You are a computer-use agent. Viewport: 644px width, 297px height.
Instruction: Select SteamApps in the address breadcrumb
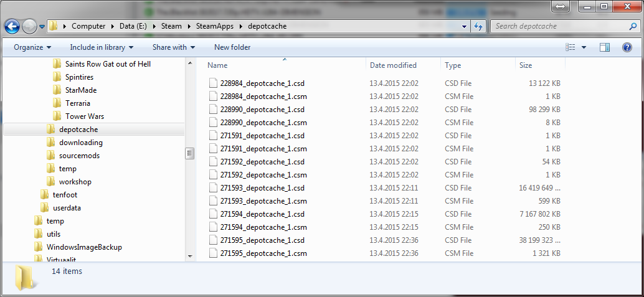coord(214,26)
